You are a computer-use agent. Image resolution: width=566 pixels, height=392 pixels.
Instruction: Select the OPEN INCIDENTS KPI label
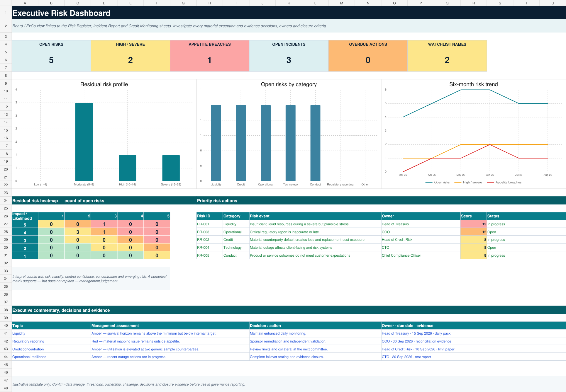289,44
